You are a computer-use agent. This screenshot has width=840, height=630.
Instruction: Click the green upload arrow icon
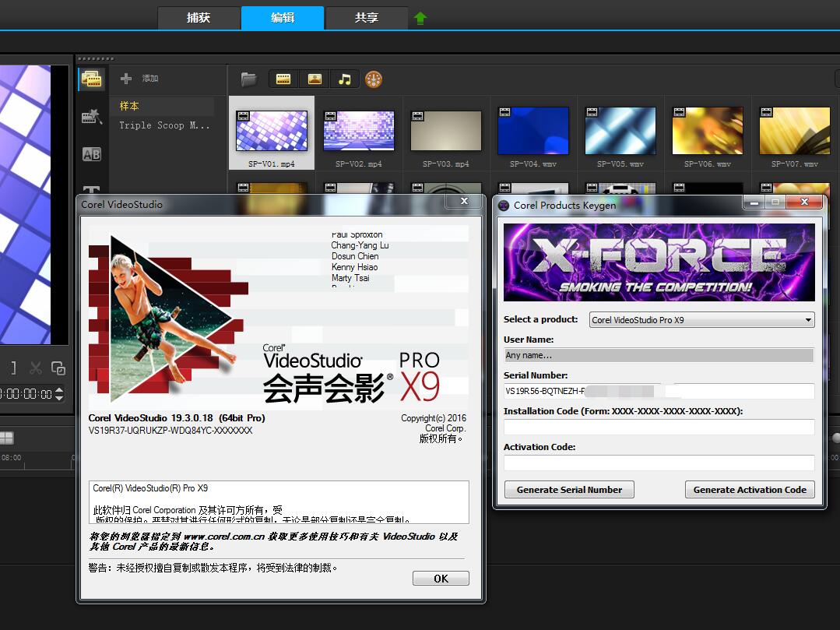pyautogui.click(x=420, y=19)
